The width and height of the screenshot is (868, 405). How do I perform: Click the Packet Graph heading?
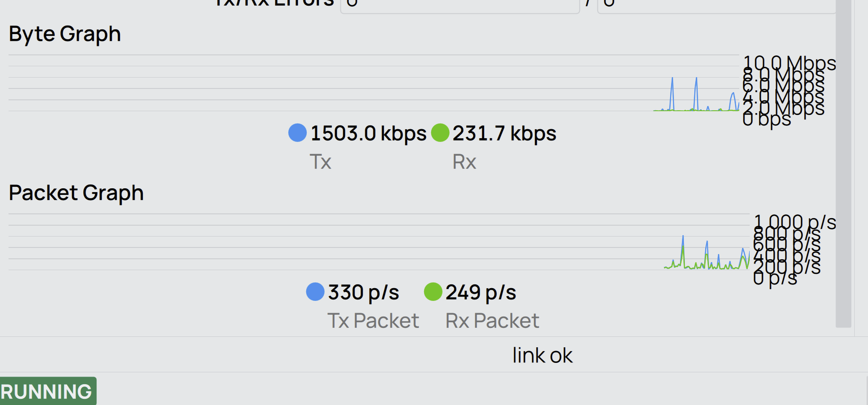[x=76, y=193]
